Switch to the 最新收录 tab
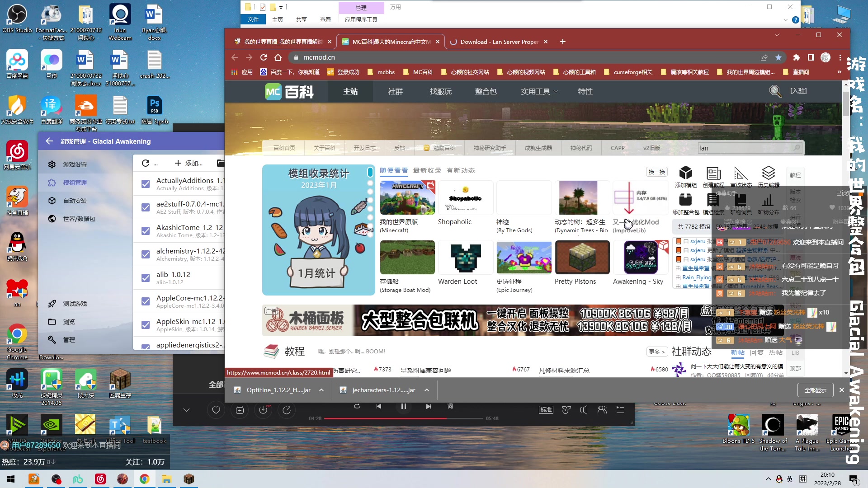The width and height of the screenshot is (868, 488). coord(427,170)
